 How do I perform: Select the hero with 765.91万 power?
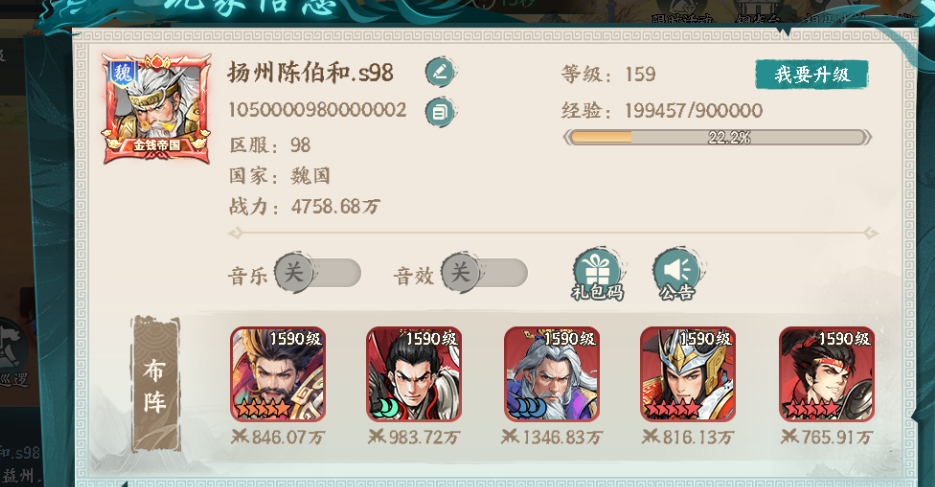[826, 374]
